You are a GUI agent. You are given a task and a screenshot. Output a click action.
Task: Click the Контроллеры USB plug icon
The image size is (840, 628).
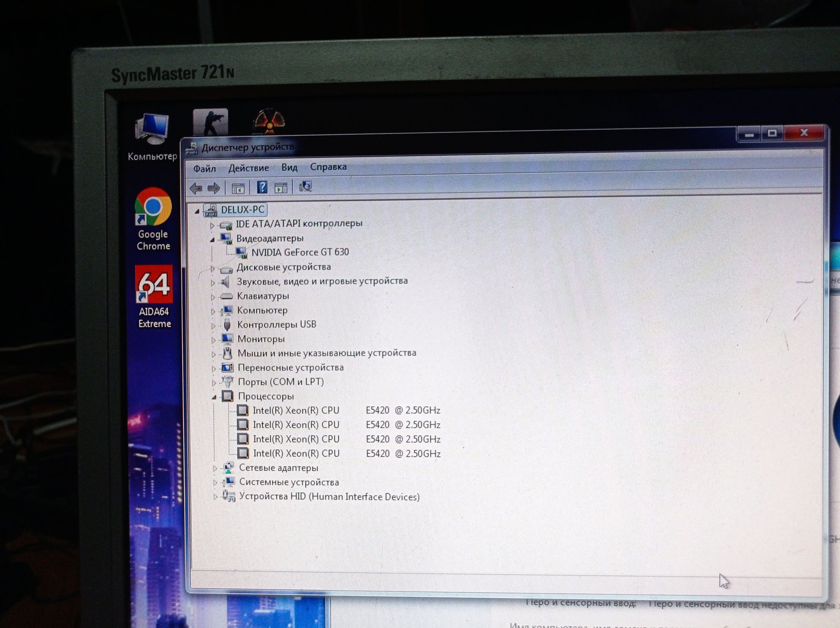[227, 324]
